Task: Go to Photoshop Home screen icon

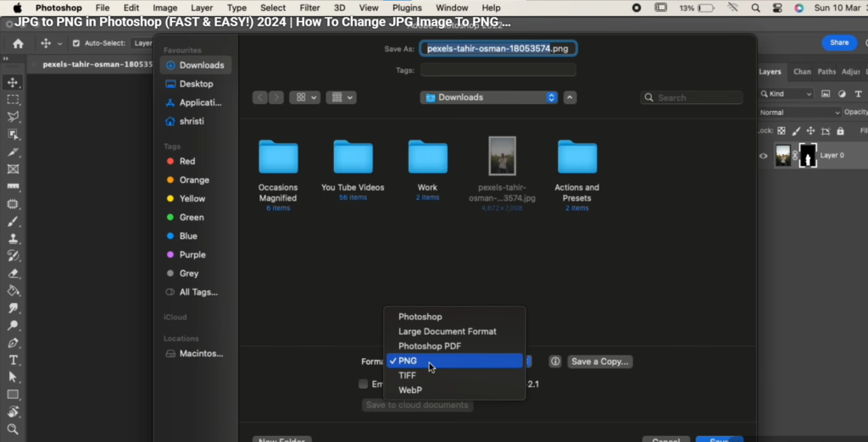Action: (18, 43)
